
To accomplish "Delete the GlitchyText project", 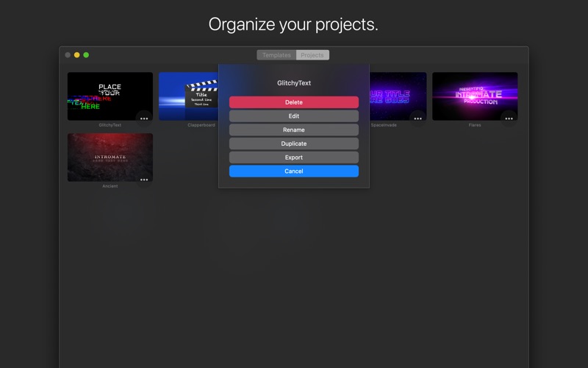I will click(x=293, y=102).
